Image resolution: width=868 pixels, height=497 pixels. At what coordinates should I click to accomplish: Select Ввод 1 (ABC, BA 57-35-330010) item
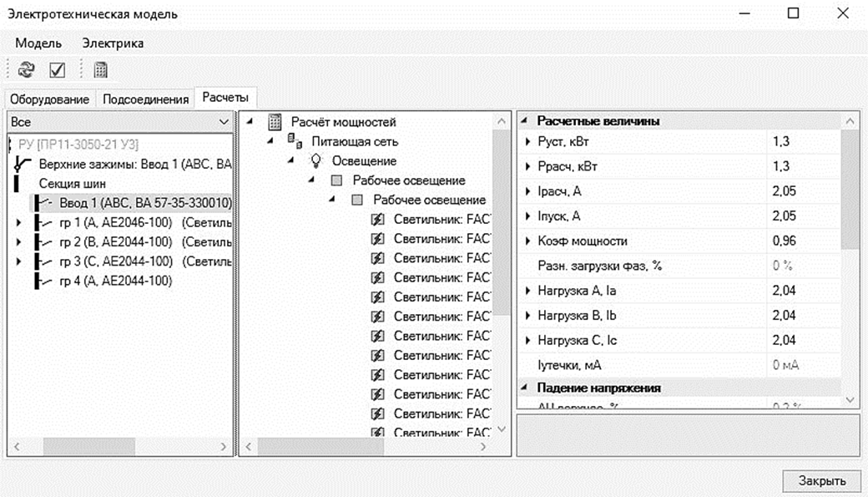pyautogui.click(x=144, y=203)
